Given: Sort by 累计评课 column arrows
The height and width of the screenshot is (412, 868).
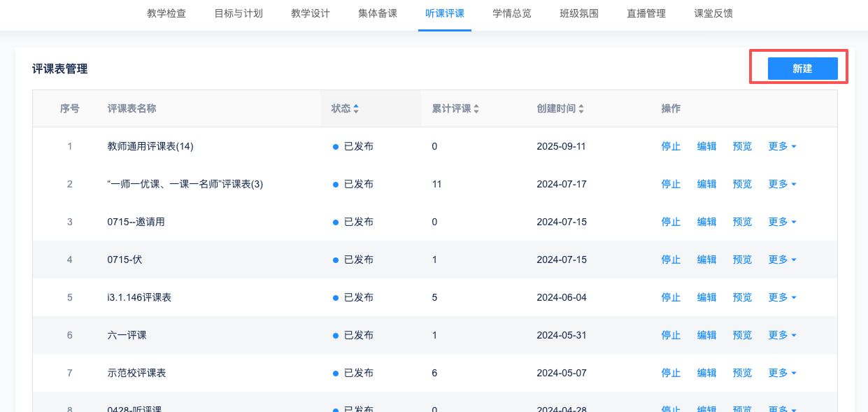Looking at the screenshot, I should [x=476, y=108].
